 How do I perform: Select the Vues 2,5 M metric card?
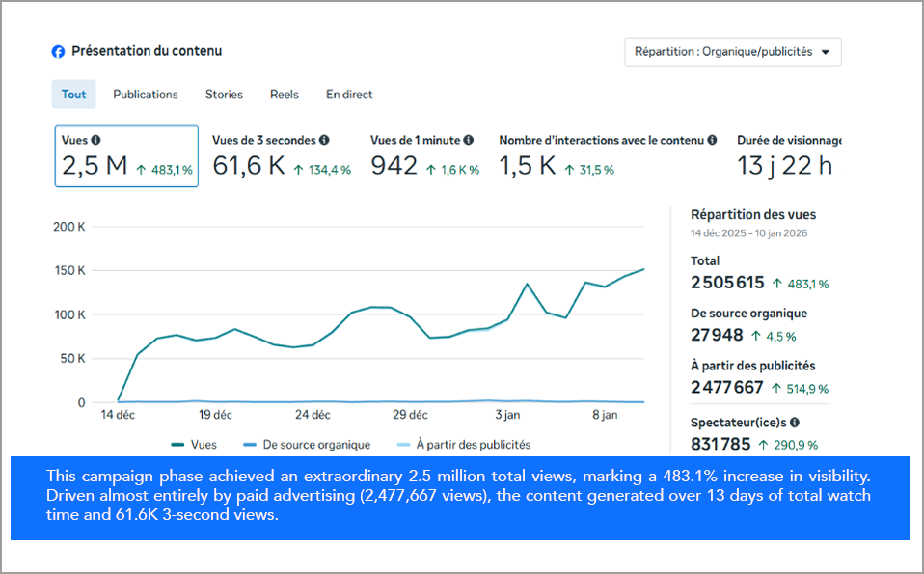pos(126,156)
